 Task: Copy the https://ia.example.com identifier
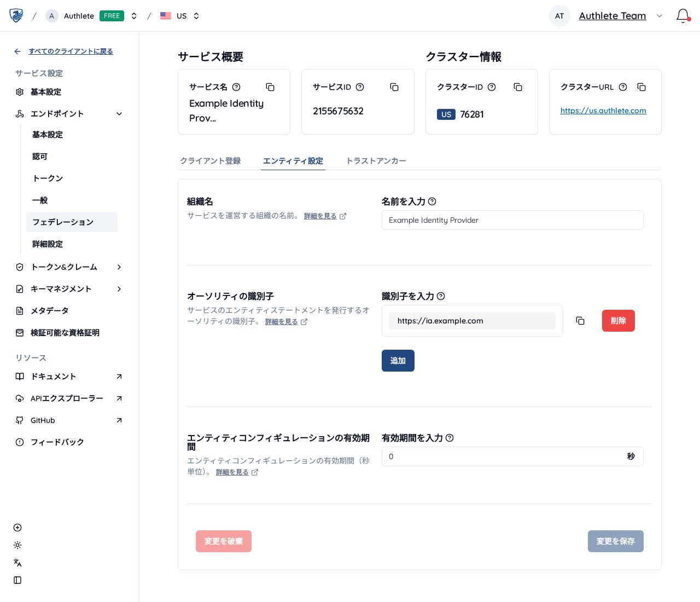[580, 321]
